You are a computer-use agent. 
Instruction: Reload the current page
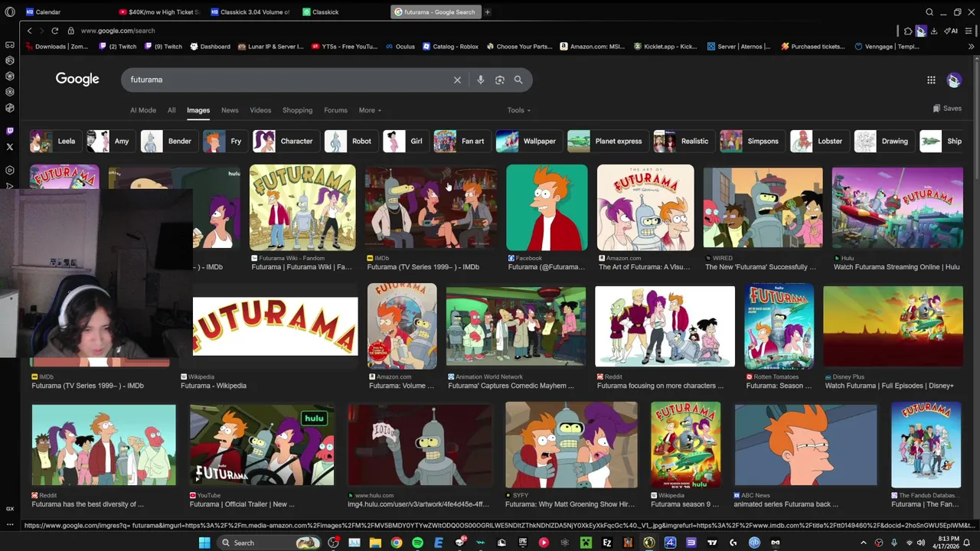(x=54, y=31)
